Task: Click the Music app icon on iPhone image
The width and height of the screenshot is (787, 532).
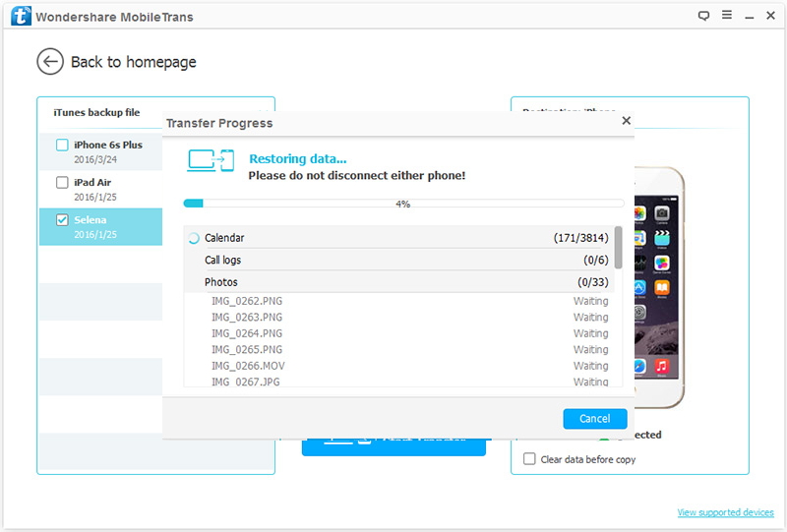Action: [x=661, y=366]
